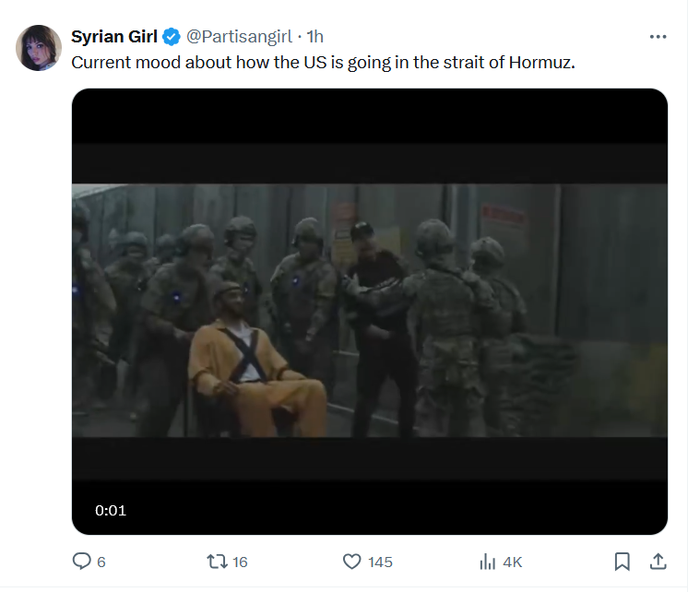Click the reply count showing 6
Image resolution: width=700 pixels, height=592 pixels.
coord(101,562)
